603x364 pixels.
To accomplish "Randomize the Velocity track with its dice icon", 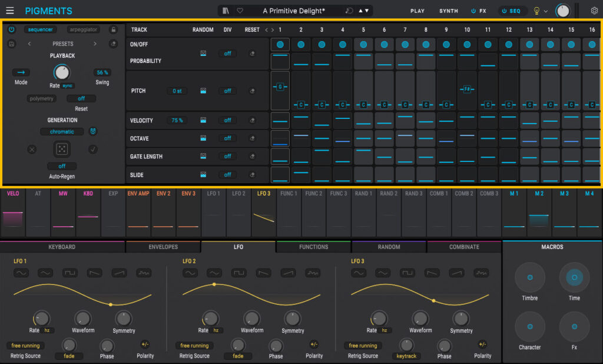I will pyautogui.click(x=203, y=120).
